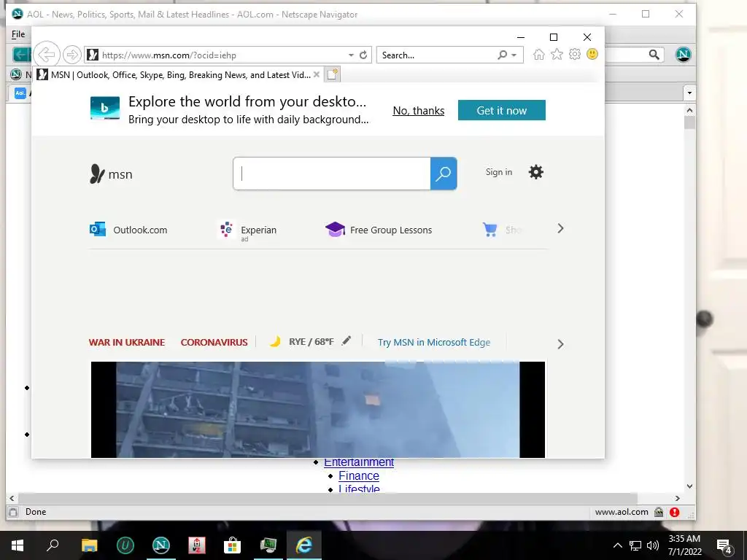Click the Get it now button
747x560 pixels.
[502, 111]
